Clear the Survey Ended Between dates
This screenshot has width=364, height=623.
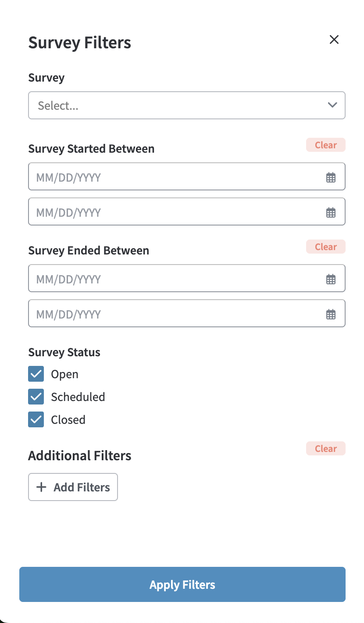tap(325, 247)
